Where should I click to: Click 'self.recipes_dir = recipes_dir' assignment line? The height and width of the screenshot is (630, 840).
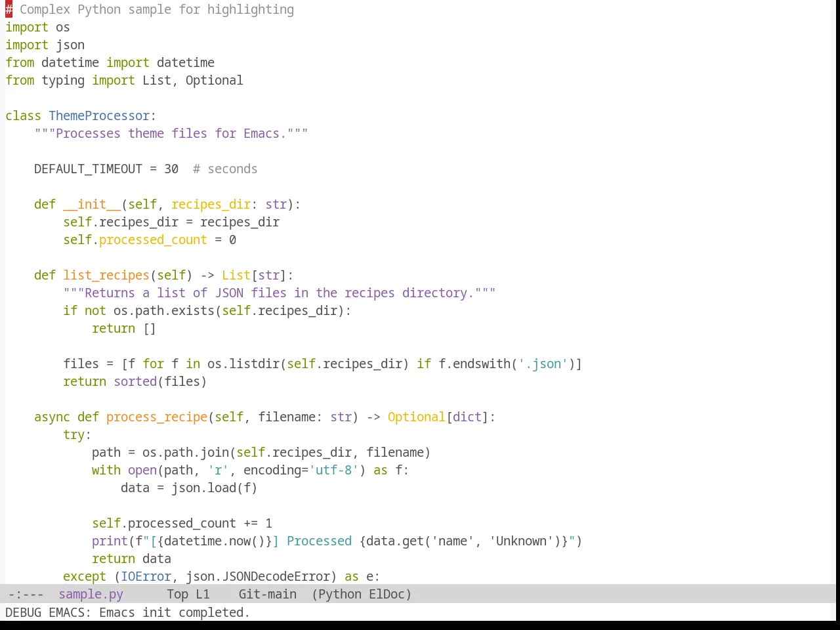(171, 222)
